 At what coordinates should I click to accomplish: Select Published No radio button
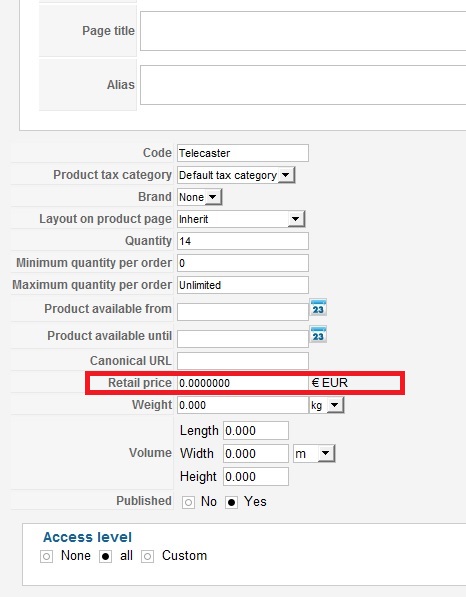point(188,502)
